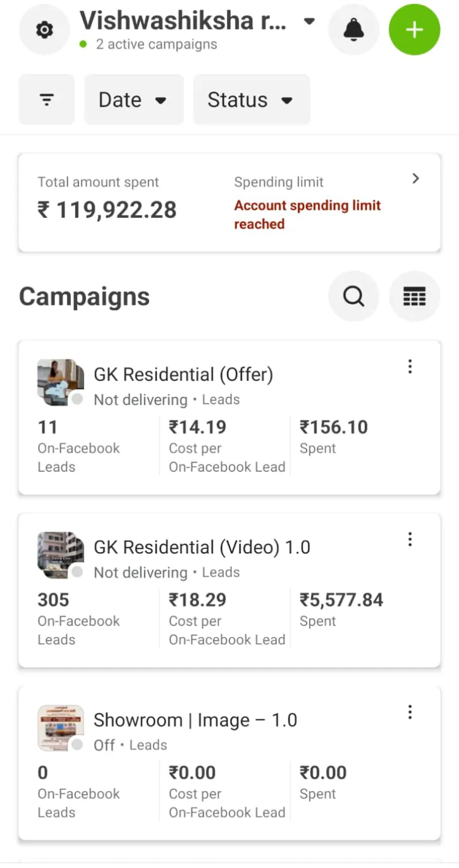
Task: Open more options for Showroom Image campaign
Action: tap(410, 712)
